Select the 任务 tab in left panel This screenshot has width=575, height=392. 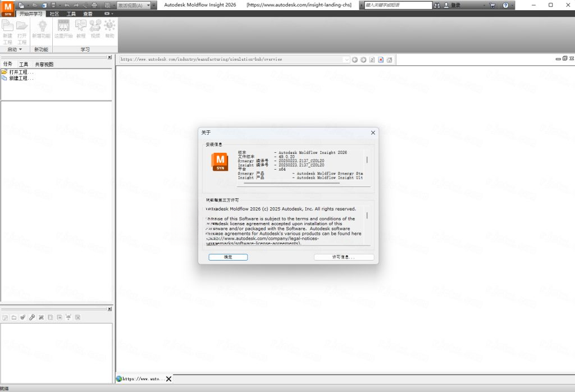click(x=8, y=64)
